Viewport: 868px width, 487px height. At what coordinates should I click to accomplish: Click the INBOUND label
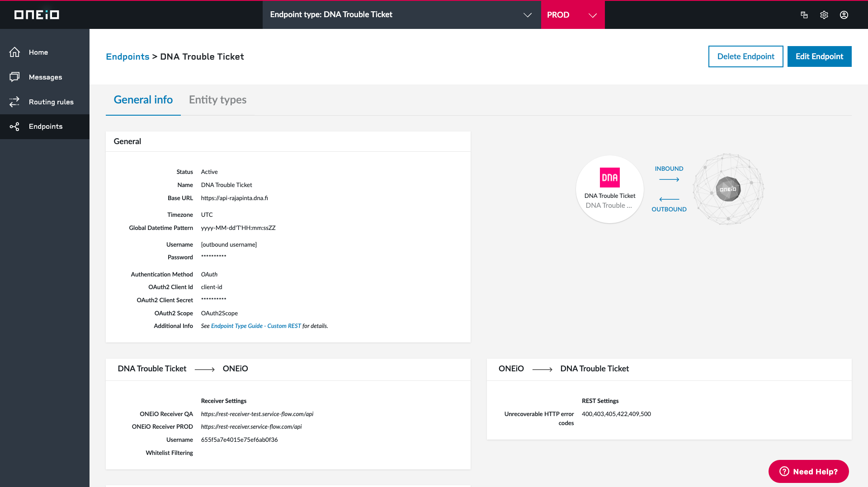click(x=669, y=169)
